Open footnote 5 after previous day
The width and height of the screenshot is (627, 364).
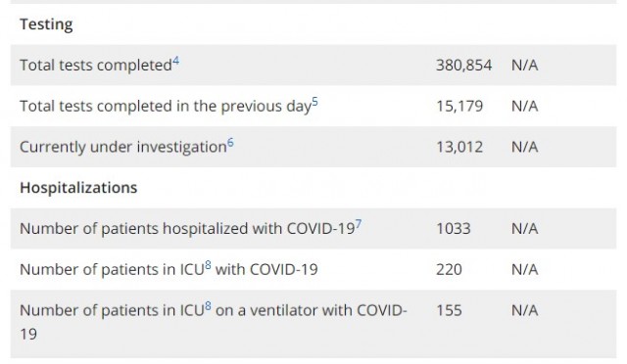pos(315,103)
